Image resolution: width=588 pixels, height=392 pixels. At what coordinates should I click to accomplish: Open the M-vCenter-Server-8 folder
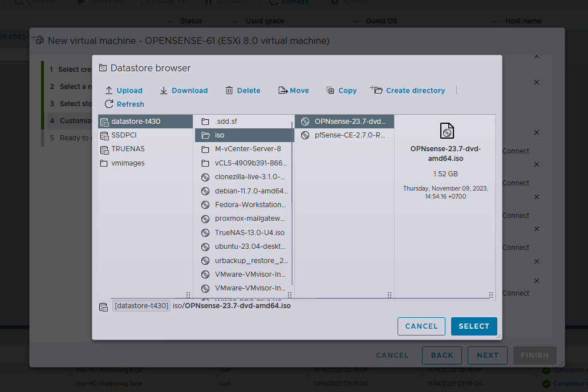248,149
